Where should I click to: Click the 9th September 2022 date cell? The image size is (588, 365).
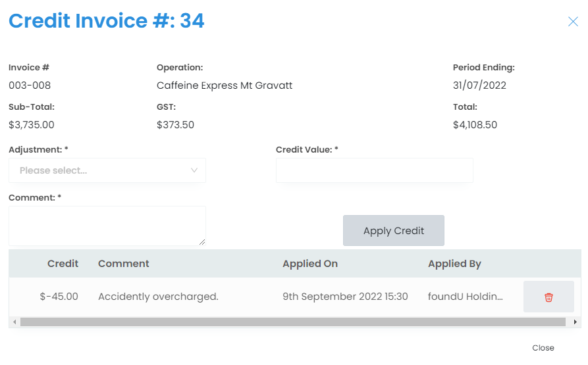[x=345, y=297]
